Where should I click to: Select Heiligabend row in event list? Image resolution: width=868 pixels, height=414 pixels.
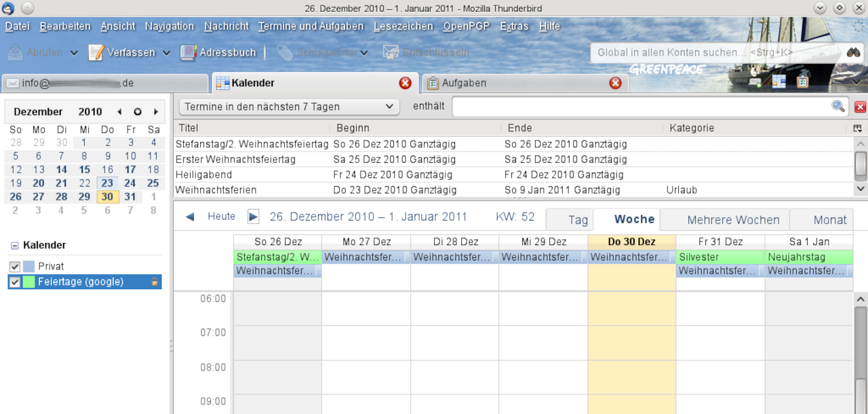[x=513, y=174]
